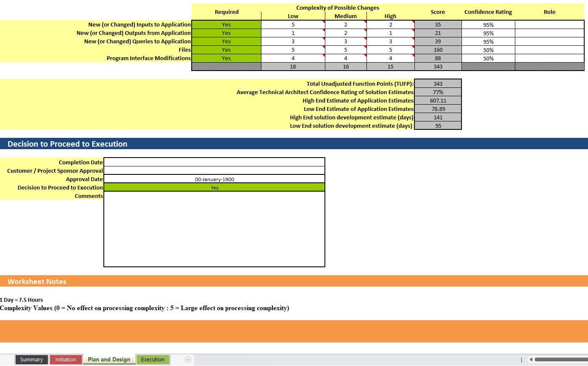Add a new sheet with the plus icon
The image size is (588, 366).
[x=188, y=360]
